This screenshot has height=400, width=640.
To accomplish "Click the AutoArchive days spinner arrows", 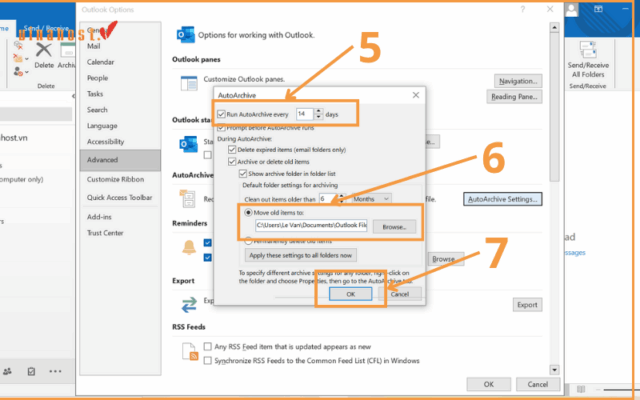I will coord(317,116).
